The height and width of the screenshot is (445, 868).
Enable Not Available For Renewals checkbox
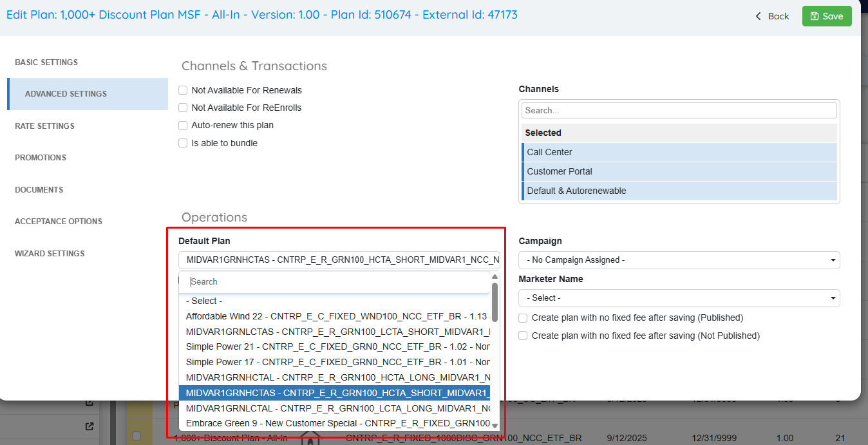pyautogui.click(x=184, y=91)
